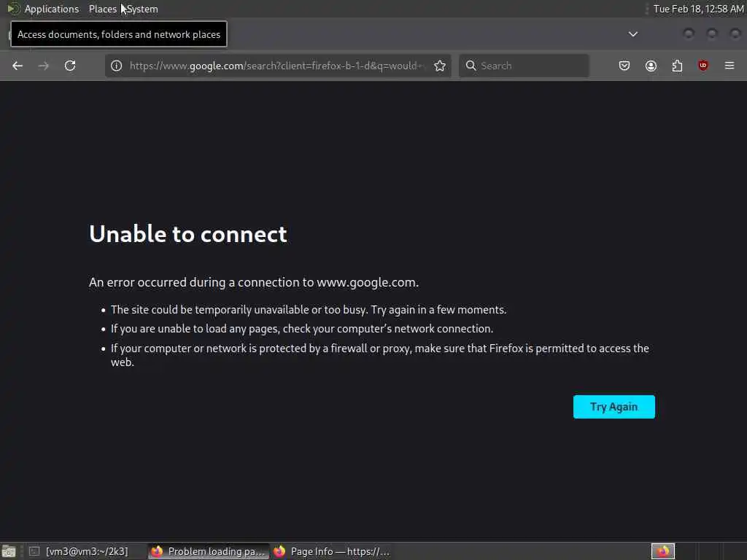Click the Unable to connect heading
Image resolution: width=747 pixels, height=560 pixels.
pyautogui.click(x=187, y=234)
